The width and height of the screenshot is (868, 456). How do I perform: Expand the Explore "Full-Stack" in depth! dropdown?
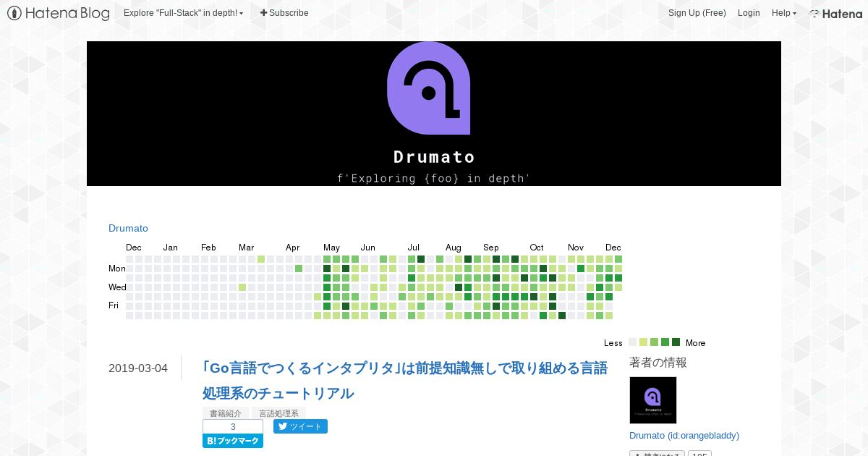(183, 13)
